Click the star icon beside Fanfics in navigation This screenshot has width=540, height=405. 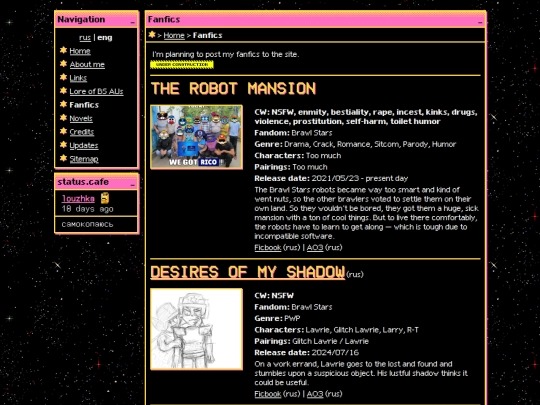pyautogui.click(x=63, y=104)
